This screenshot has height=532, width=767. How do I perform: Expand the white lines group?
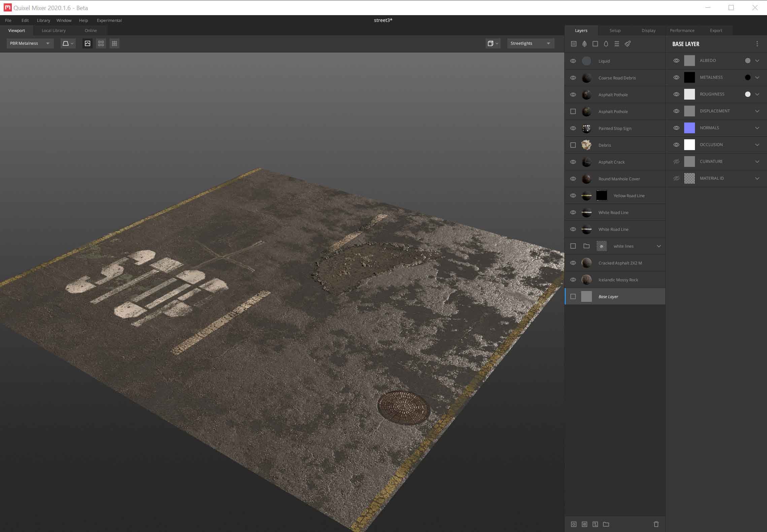[x=659, y=246]
